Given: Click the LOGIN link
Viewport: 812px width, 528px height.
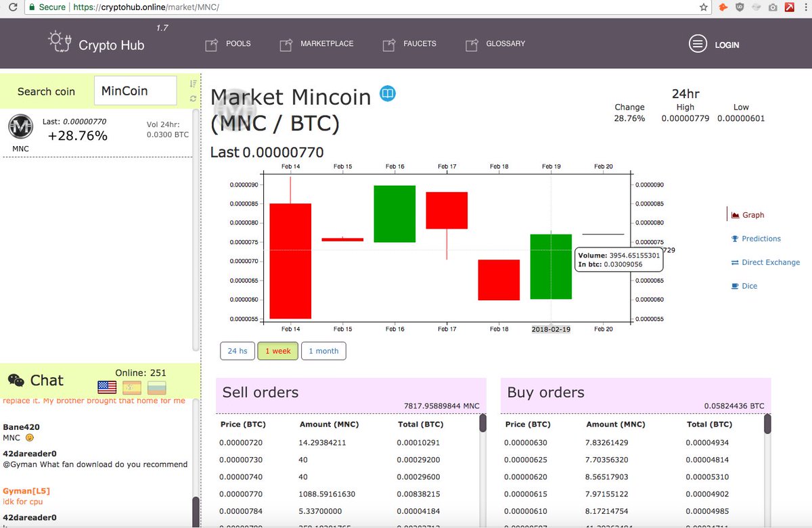Looking at the screenshot, I should pos(727,45).
